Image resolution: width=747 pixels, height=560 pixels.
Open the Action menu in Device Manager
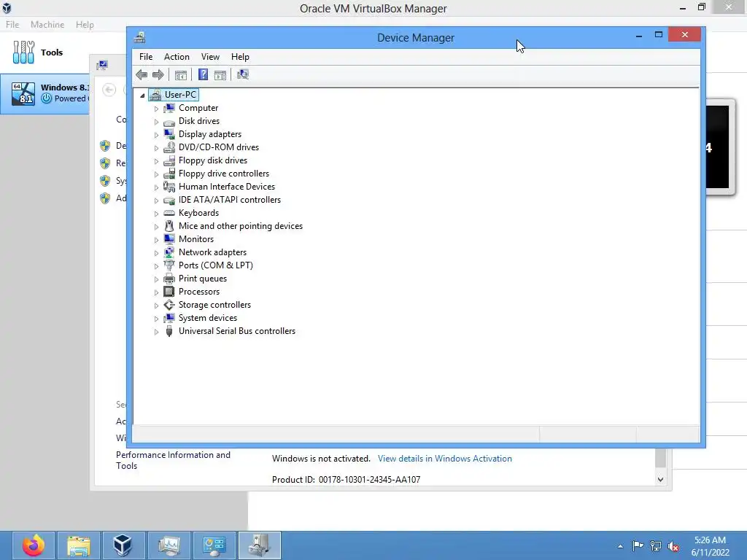(177, 57)
